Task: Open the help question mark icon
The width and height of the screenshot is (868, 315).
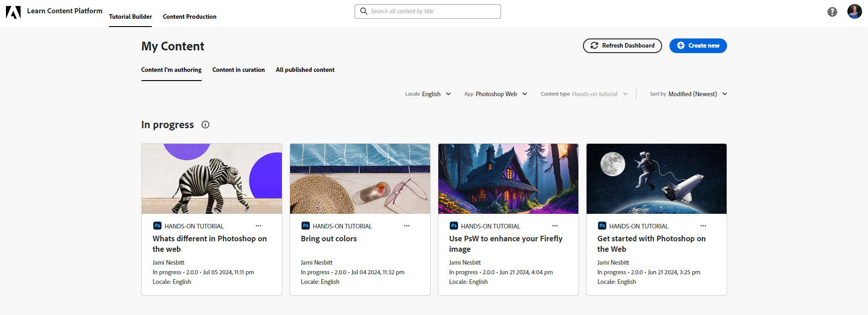Action: click(832, 12)
